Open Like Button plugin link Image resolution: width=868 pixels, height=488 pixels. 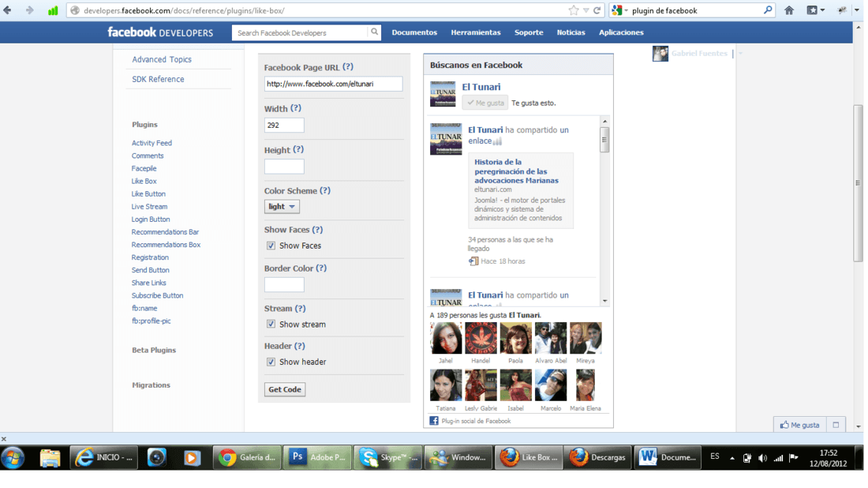pos(148,194)
